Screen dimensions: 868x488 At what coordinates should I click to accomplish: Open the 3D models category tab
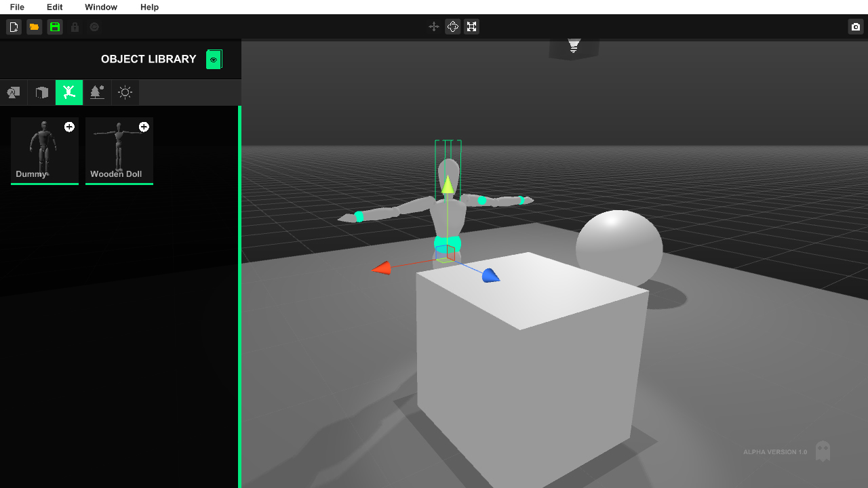pos(13,92)
